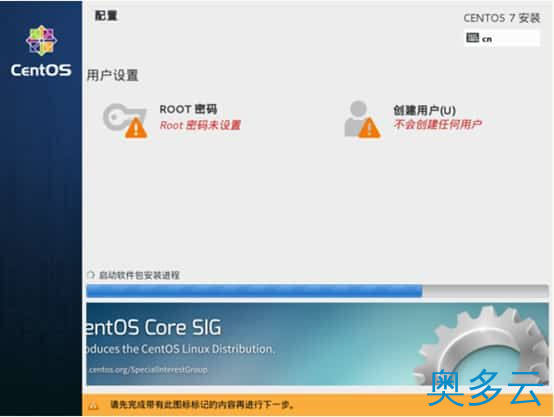Click the 'Root 密码未设置' red text
The image size is (554, 417).
pyautogui.click(x=200, y=125)
